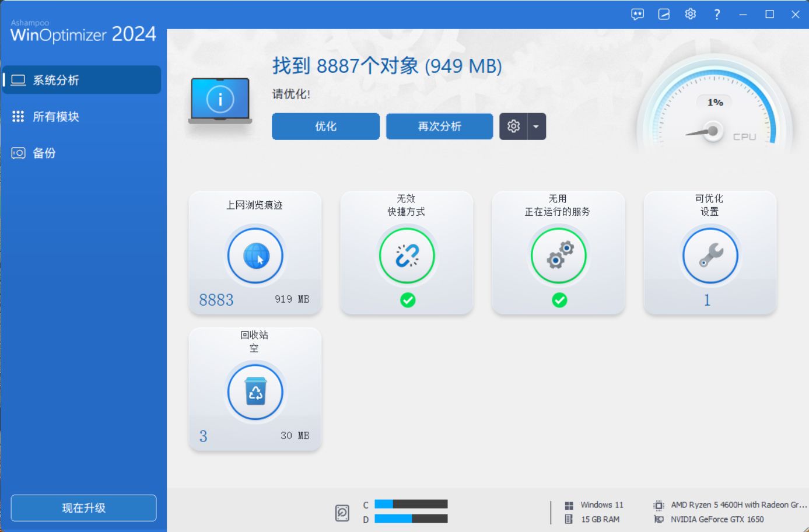The width and height of the screenshot is (809, 532).
Task: Click the C drive usage bar
Action: pos(411,504)
